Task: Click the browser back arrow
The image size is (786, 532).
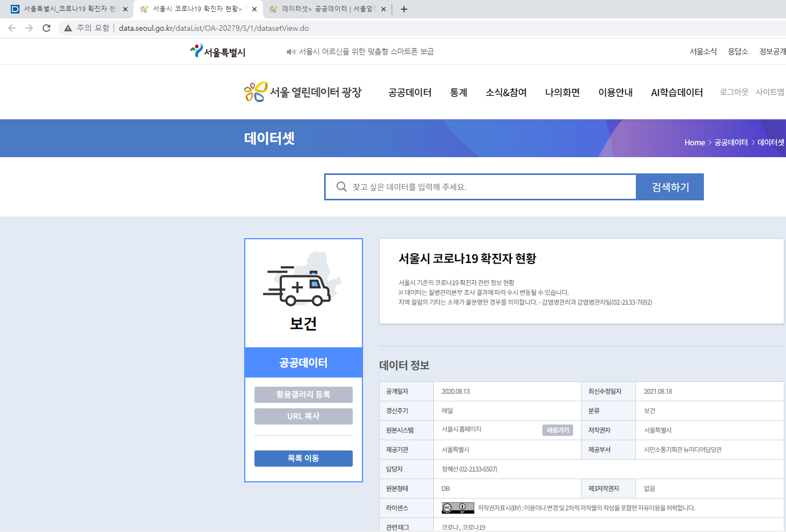Action: pos(12,28)
